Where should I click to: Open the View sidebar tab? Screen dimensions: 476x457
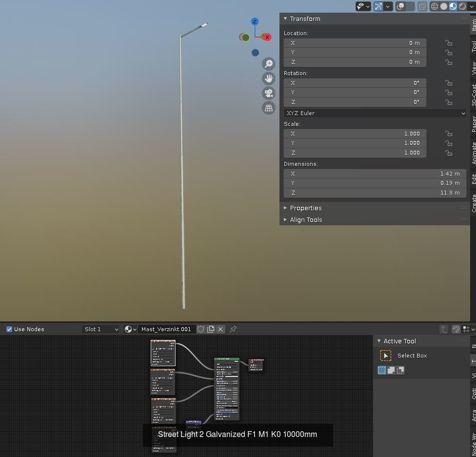(x=473, y=68)
